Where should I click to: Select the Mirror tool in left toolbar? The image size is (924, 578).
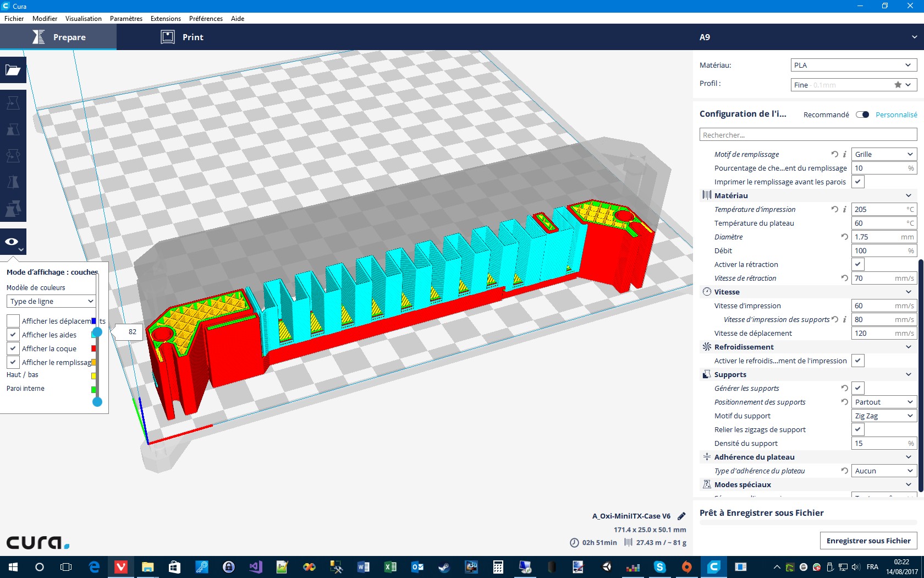[x=13, y=182]
